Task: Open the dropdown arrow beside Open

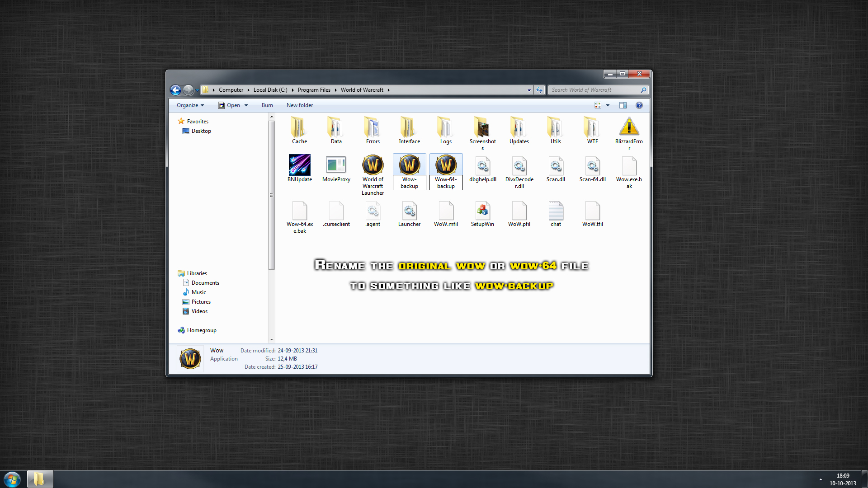Action: [x=246, y=105]
